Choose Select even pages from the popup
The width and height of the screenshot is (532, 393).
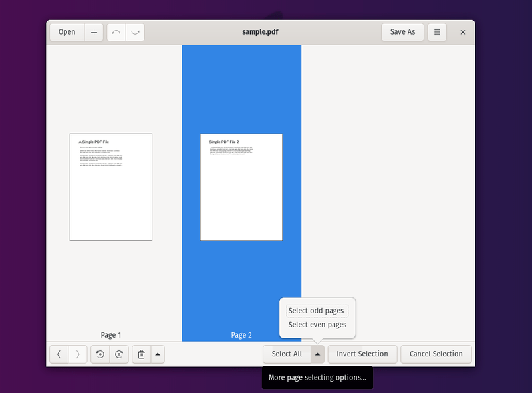(x=317, y=325)
